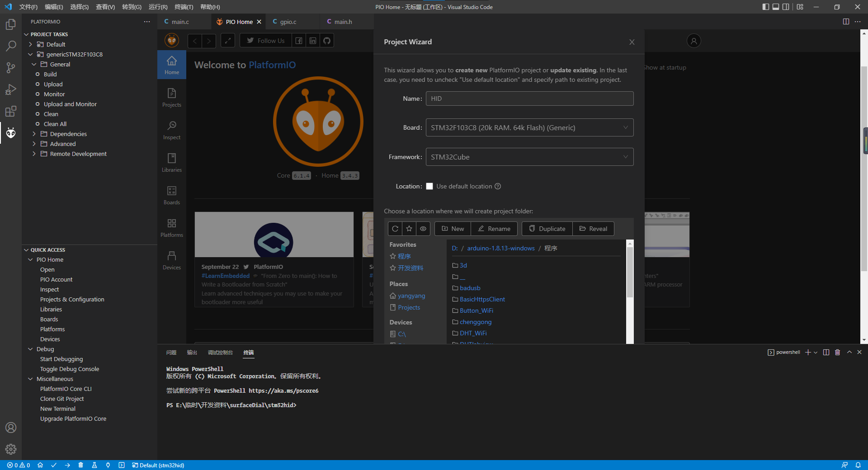Click the New folder button
868x470 pixels.
(453, 229)
